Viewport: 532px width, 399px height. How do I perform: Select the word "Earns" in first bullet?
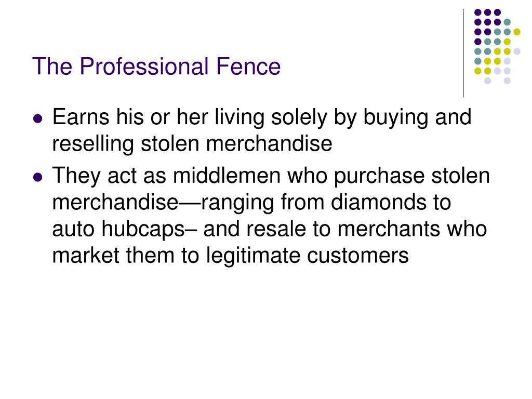[81, 117]
